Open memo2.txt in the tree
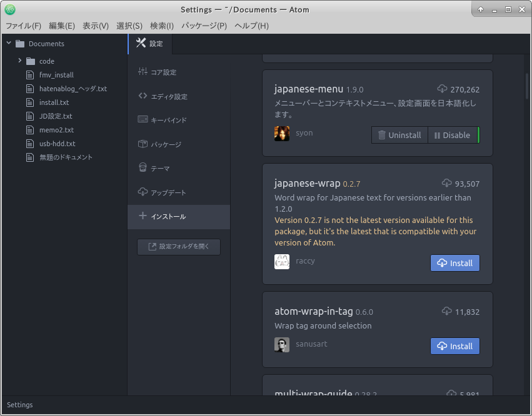Image resolution: width=532 pixels, height=416 pixels. pos(56,130)
